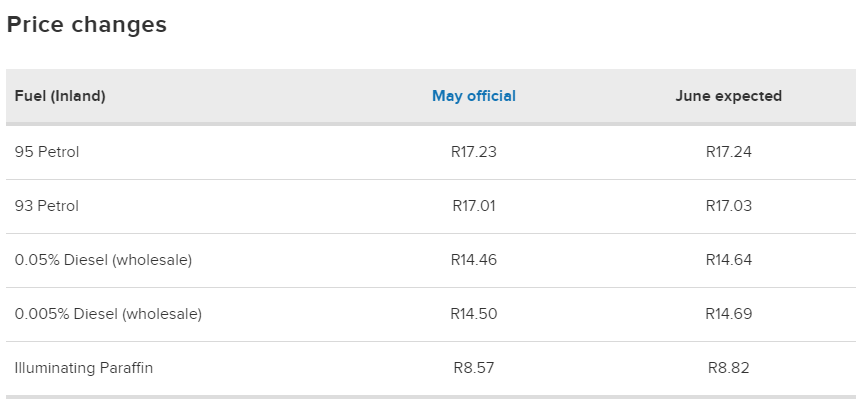Click the R14.69 June diesel price

coord(728,314)
